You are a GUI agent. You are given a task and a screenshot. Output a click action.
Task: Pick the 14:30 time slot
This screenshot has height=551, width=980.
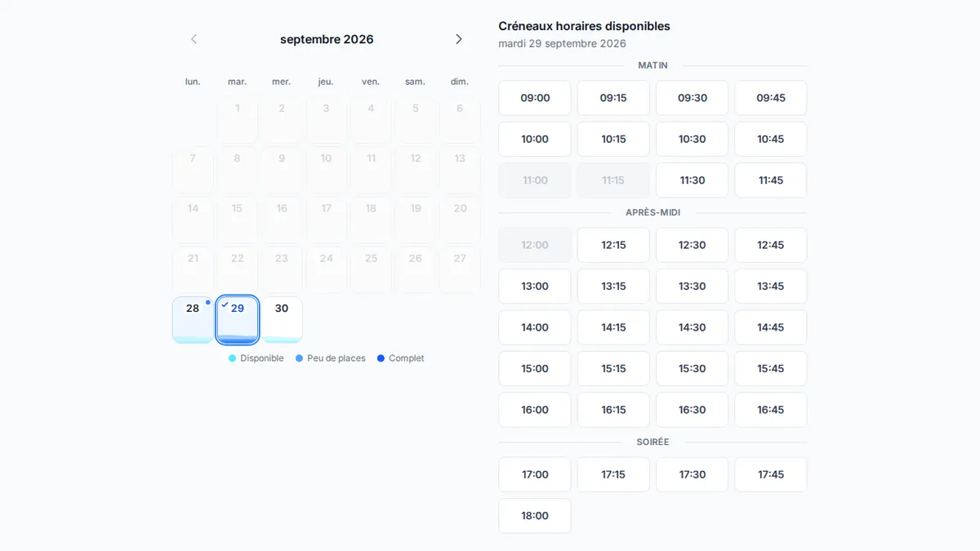692,327
